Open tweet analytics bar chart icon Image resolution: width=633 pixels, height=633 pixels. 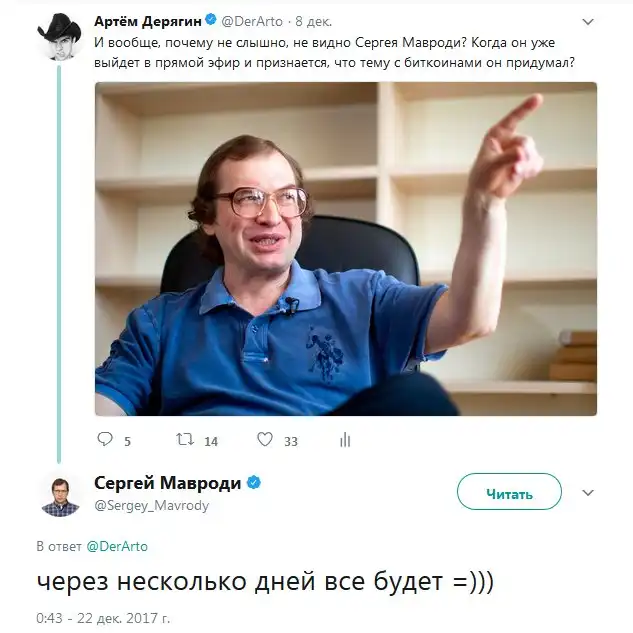click(345, 440)
